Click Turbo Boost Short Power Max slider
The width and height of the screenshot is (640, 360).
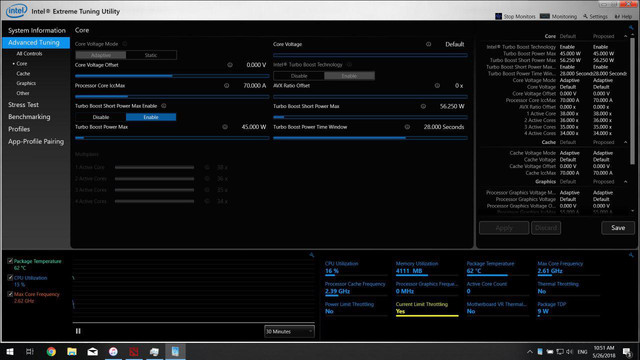click(x=370, y=117)
